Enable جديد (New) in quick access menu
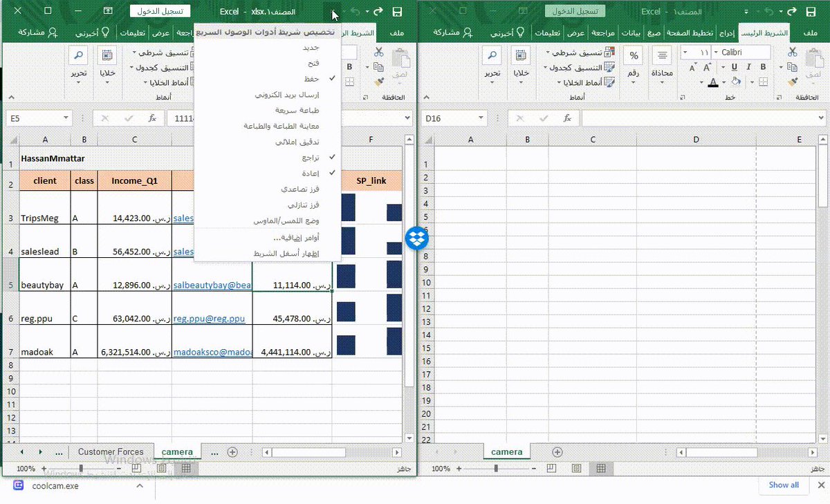Image resolution: width=830 pixels, height=504 pixels. pyautogui.click(x=267, y=48)
